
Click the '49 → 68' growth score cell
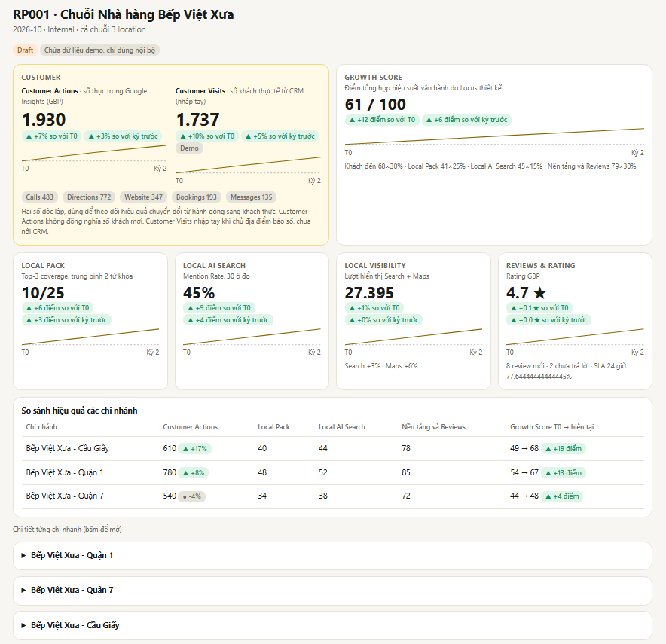click(x=524, y=449)
